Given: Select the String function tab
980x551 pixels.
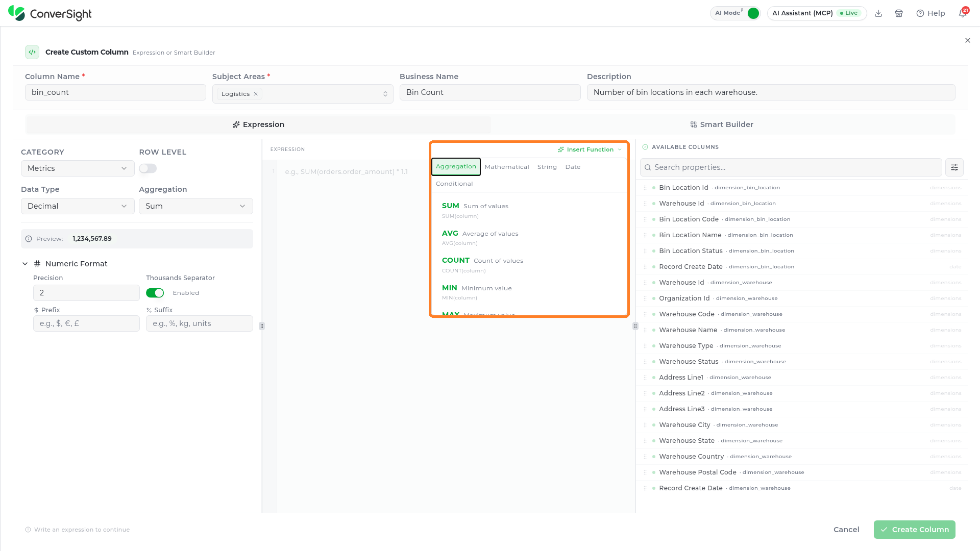Looking at the screenshot, I should (x=547, y=167).
